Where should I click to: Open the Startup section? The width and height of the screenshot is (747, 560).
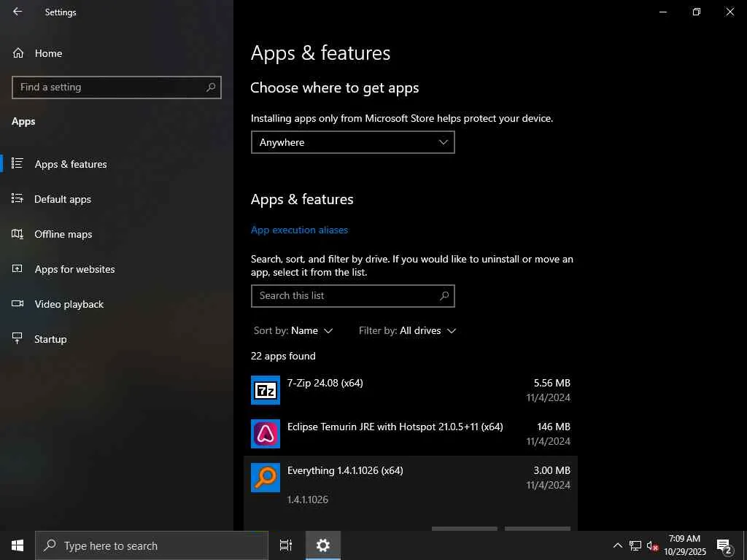coord(116,339)
